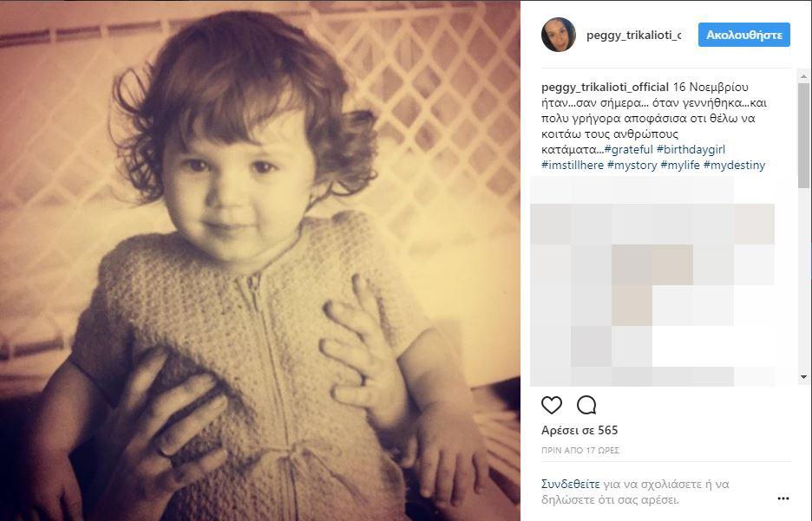This screenshot has height=521, width=812.
Task: Open peggy_trikalioti_ username in header
Action: (x=633, y=35)
